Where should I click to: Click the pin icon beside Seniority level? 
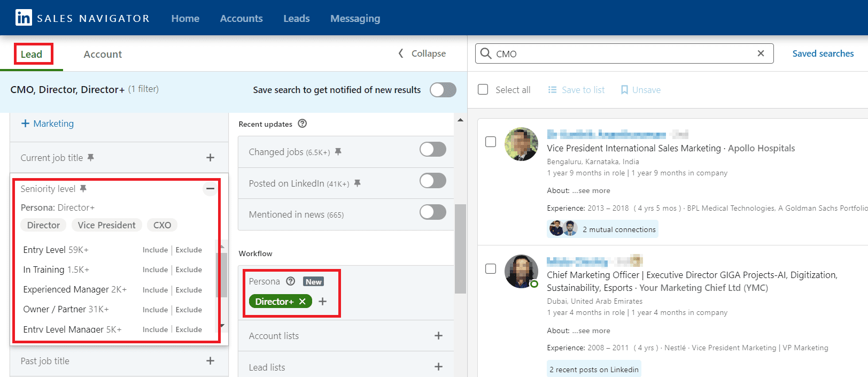(x=83, y=189)
